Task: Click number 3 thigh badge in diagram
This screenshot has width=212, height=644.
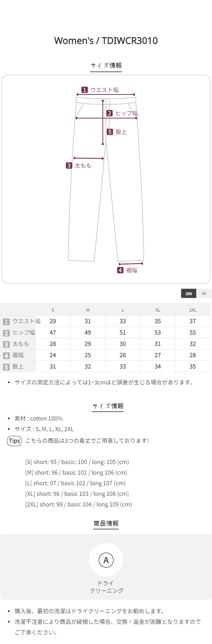Action: (69, 166)
